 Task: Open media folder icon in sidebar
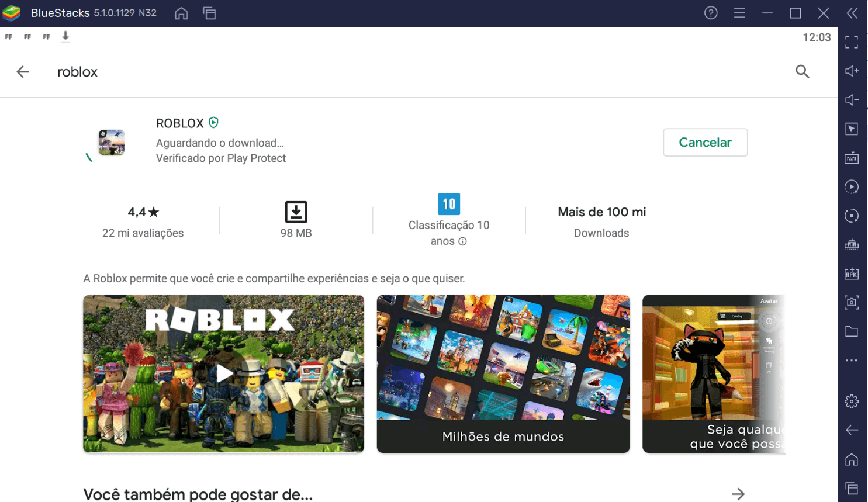pos(852,331)
